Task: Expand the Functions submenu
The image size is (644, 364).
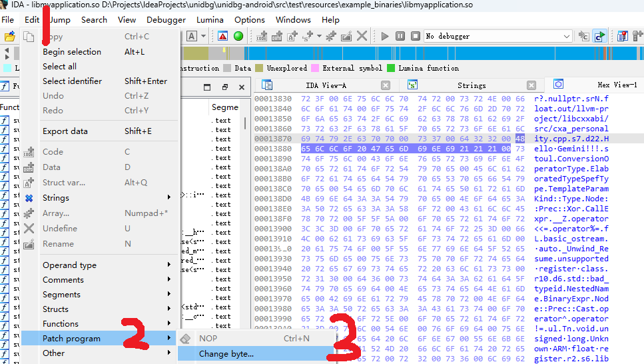Action: pos(101,324)
